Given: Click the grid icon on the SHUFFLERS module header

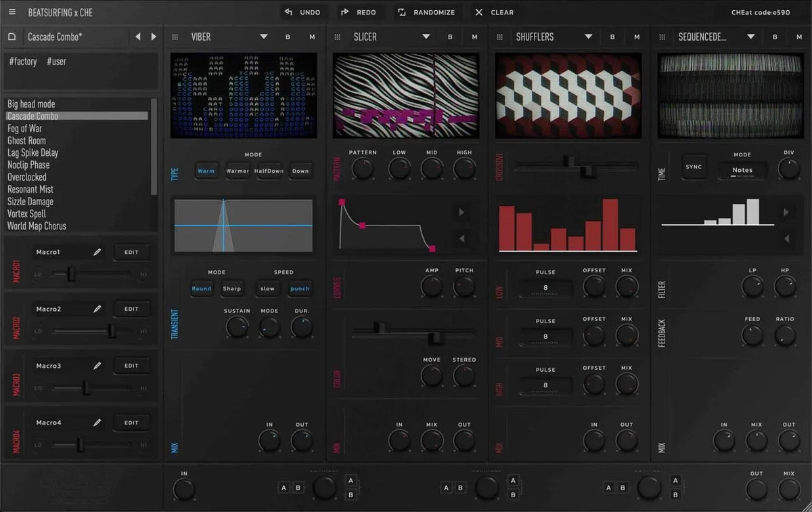Looking at the screenshot, I should tap(499, 37).
